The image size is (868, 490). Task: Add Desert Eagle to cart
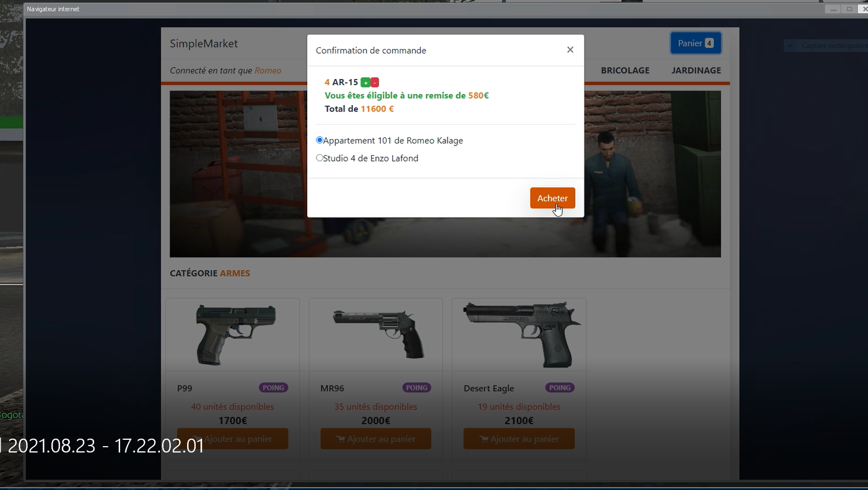519,439
